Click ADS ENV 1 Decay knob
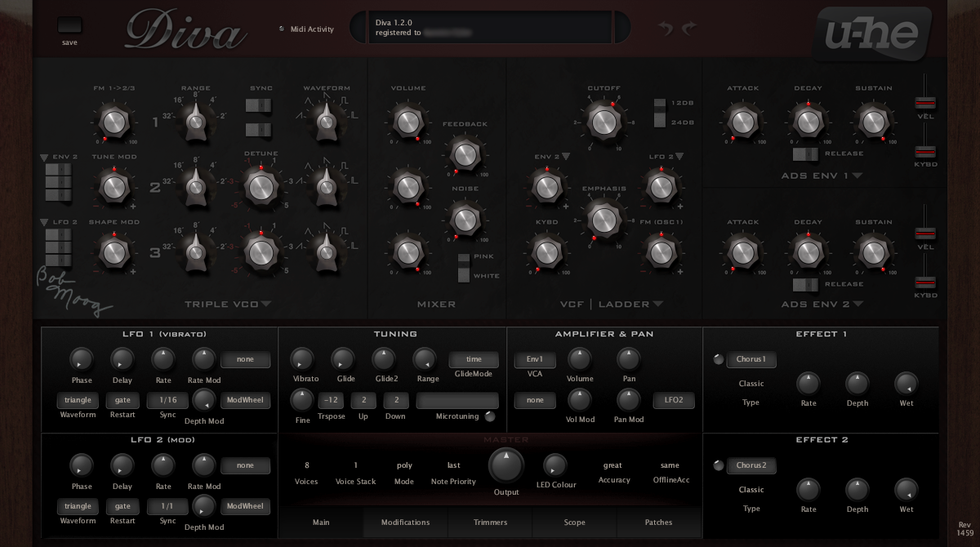Image resolution: width=980 pixels, height=547 pixels. pos(807,122)
